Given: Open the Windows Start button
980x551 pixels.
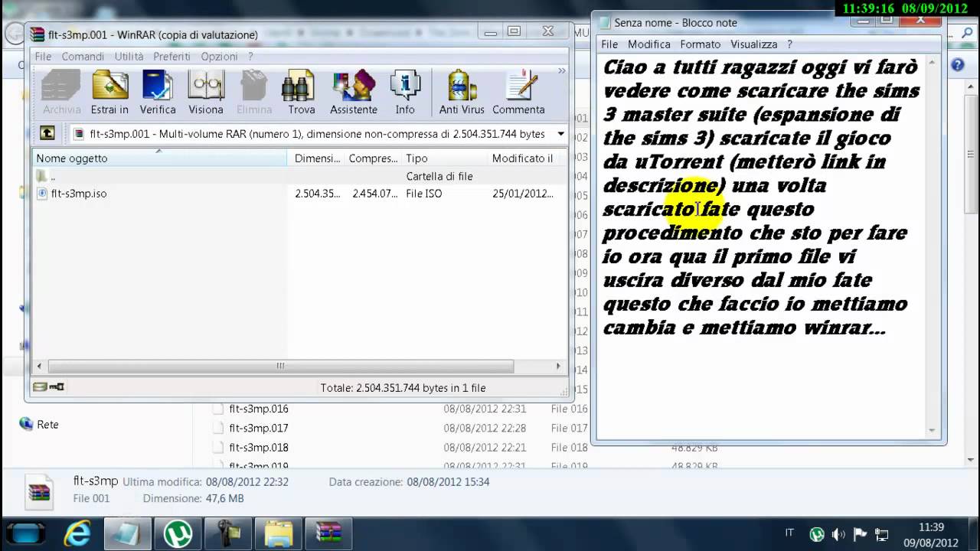Looking at the screenshot, I should point(24,533).
